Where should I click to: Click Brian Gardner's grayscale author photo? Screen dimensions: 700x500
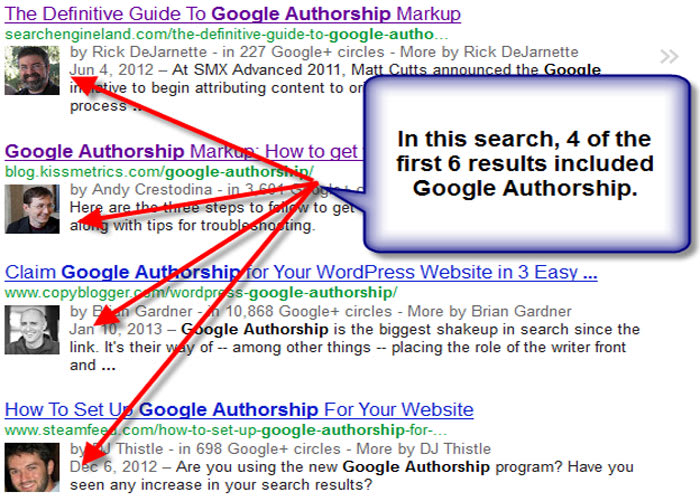(32, 330)
